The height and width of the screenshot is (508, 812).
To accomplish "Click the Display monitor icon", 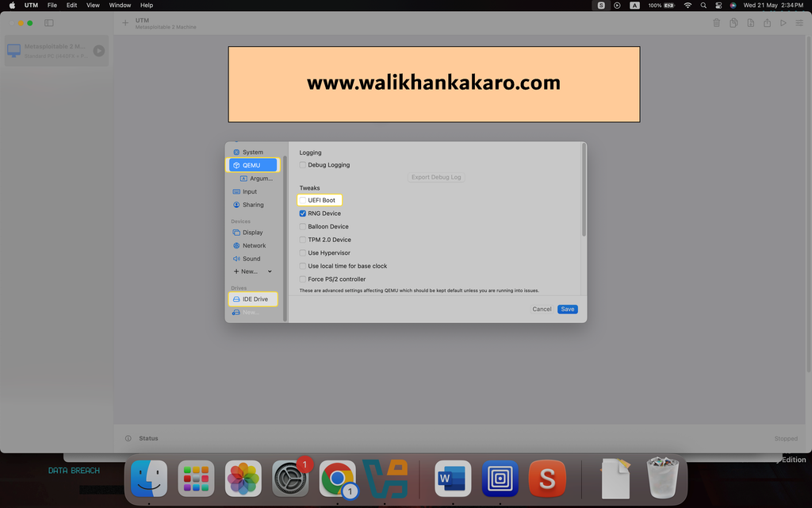I will tap(236, 233).
